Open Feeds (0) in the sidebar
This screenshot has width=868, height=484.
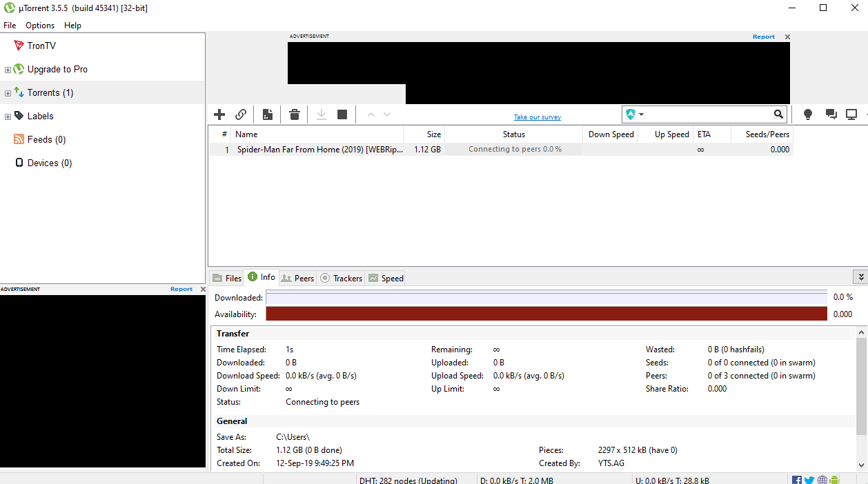point(46,139)
